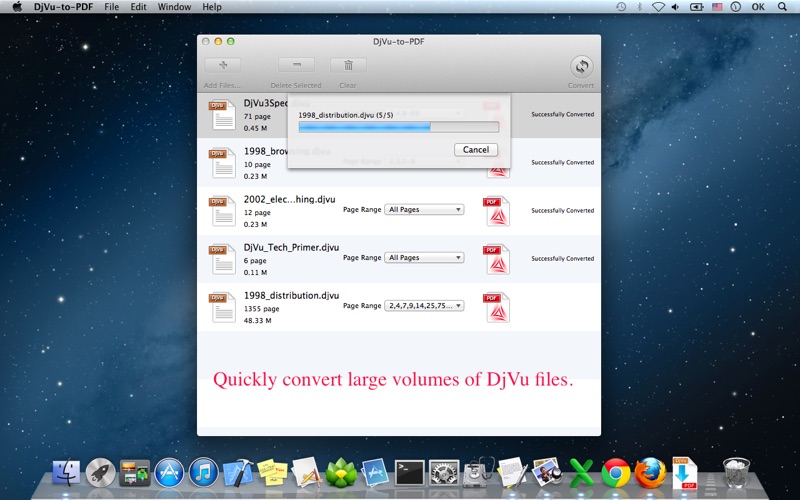This screenshot has height=500, width=800.
Task: Open Stickies notes in the dock
Action: click(272, 472)
